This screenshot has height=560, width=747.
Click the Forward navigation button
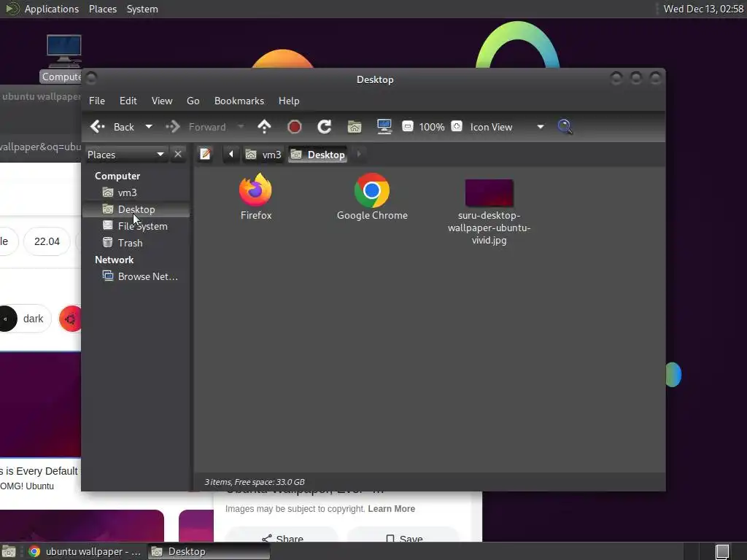(x=196, y=127)
